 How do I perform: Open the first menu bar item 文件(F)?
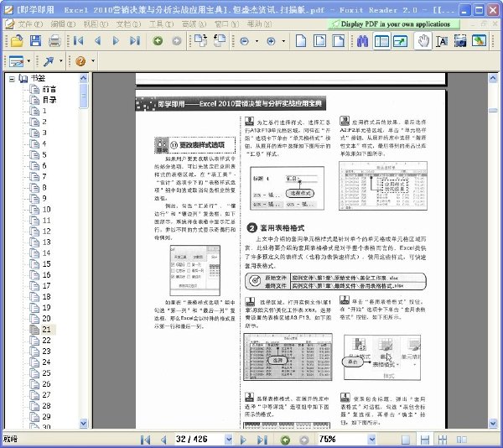point(30,24)
